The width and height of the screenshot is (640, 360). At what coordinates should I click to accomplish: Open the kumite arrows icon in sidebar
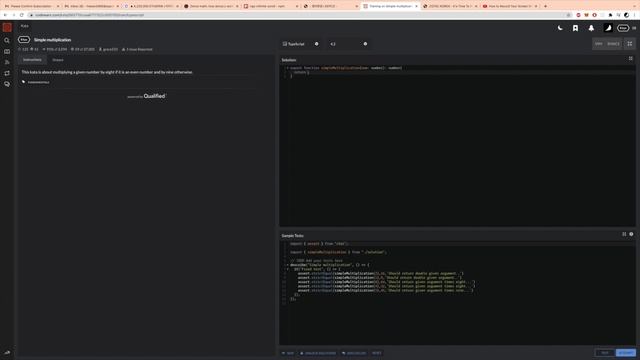7,73
